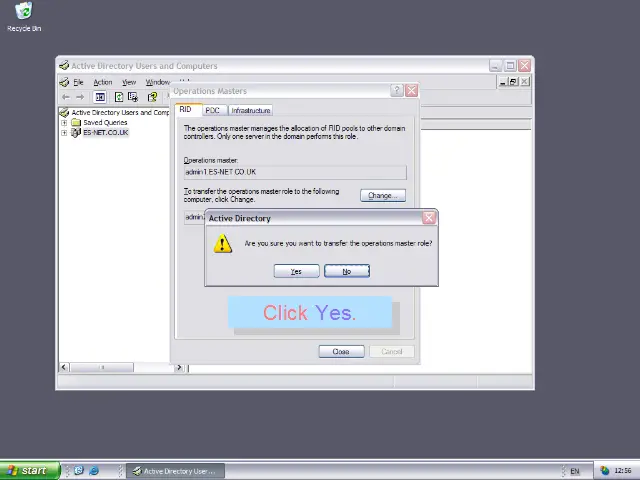Click the tree pane horizontal scrollbar thumb
The image size is (640, 480).
102,367
